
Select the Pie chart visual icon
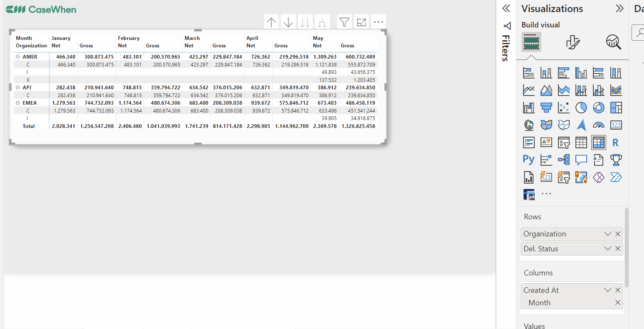(581, 107)
